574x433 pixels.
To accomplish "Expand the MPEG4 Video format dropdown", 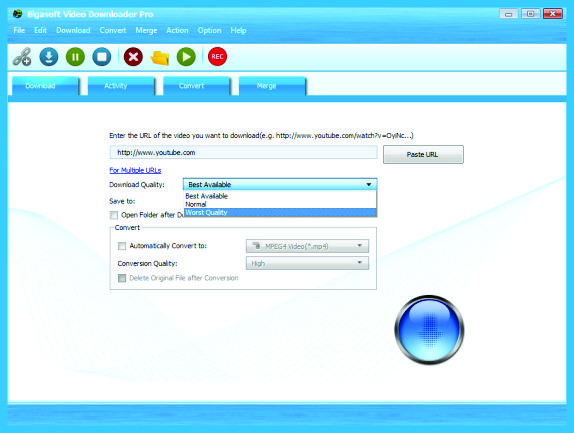I will (307, 246).
